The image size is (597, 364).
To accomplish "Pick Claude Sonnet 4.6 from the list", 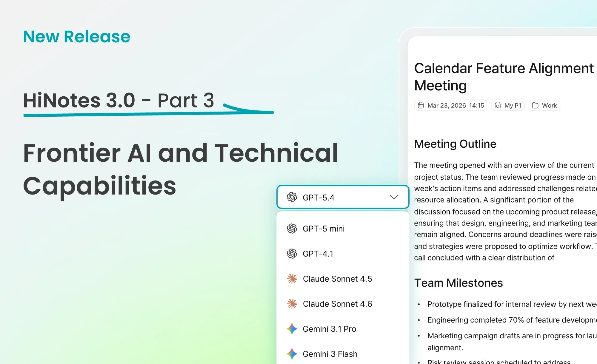I will coord(343,304).
